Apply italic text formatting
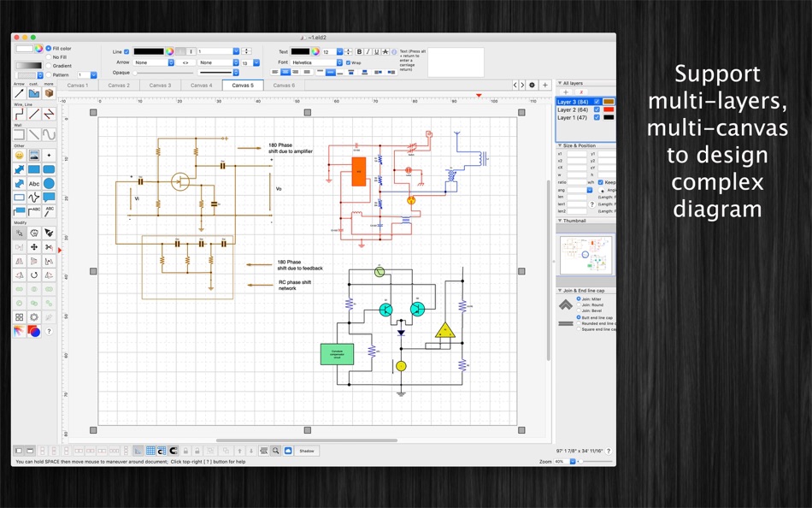 [x=368, y=52]
